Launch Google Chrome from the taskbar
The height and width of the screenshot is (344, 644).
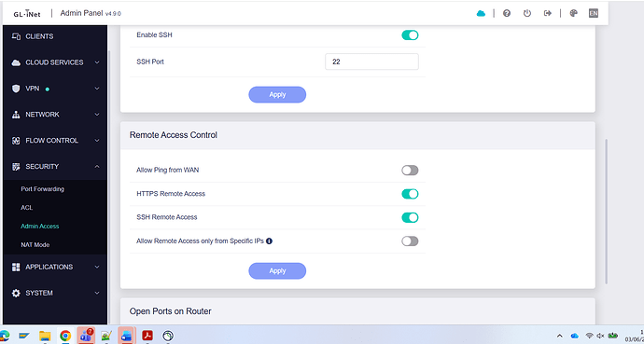(65, 336)
